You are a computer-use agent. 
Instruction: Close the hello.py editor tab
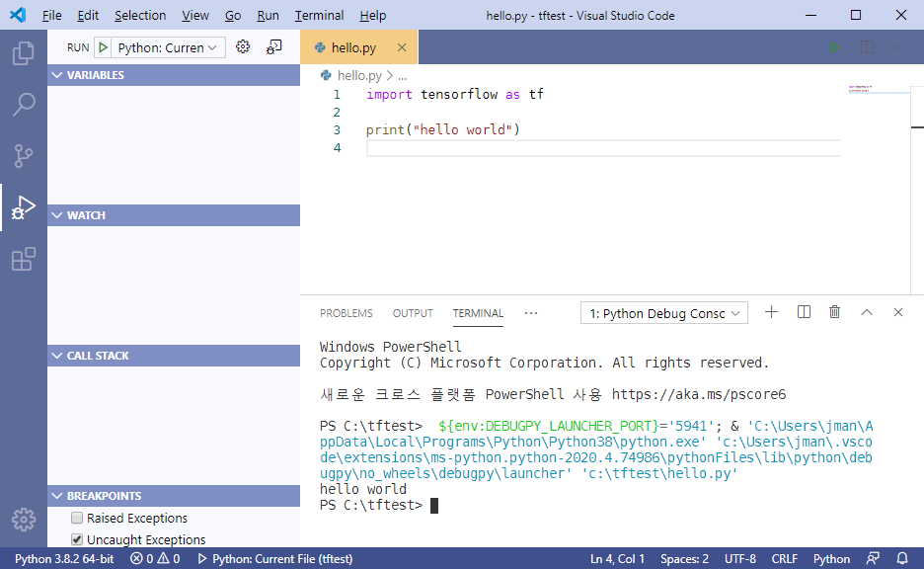402,47
